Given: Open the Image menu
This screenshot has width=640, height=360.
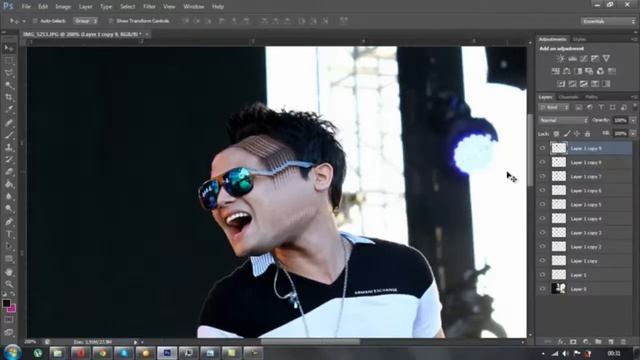Looking at the screenshot, I should tap(63, 7).
